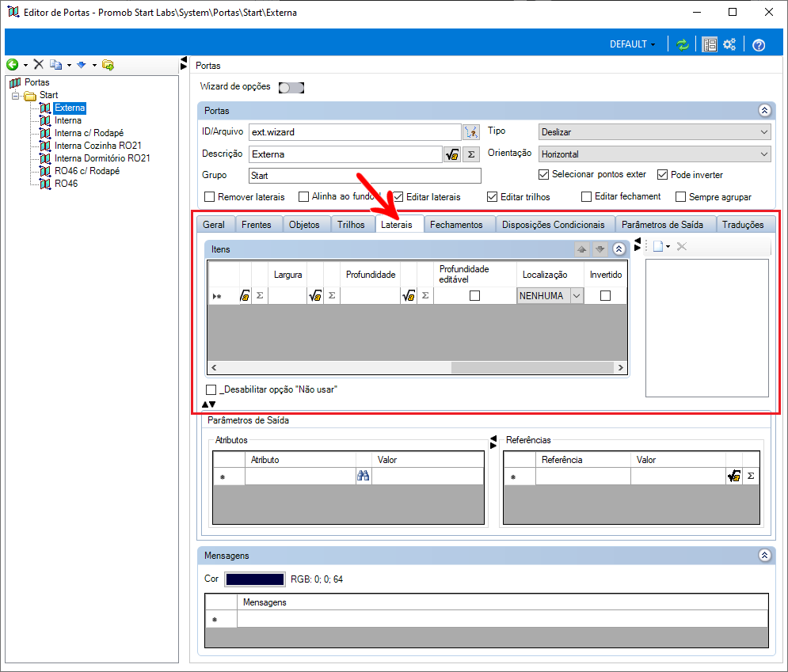The height and width of the screenshot is (672, 788).
Task: Open the gears settings icon
Action: [729, 44]
